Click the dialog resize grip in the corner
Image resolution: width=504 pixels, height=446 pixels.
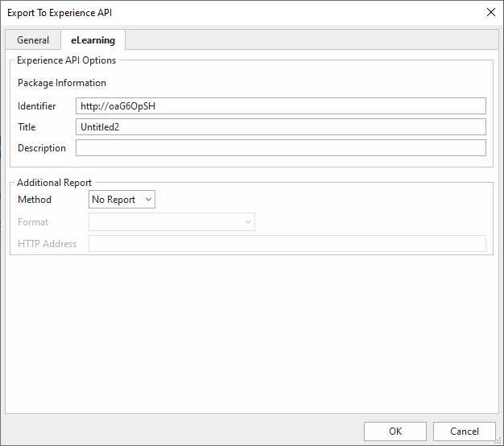(x=498, y=441)
